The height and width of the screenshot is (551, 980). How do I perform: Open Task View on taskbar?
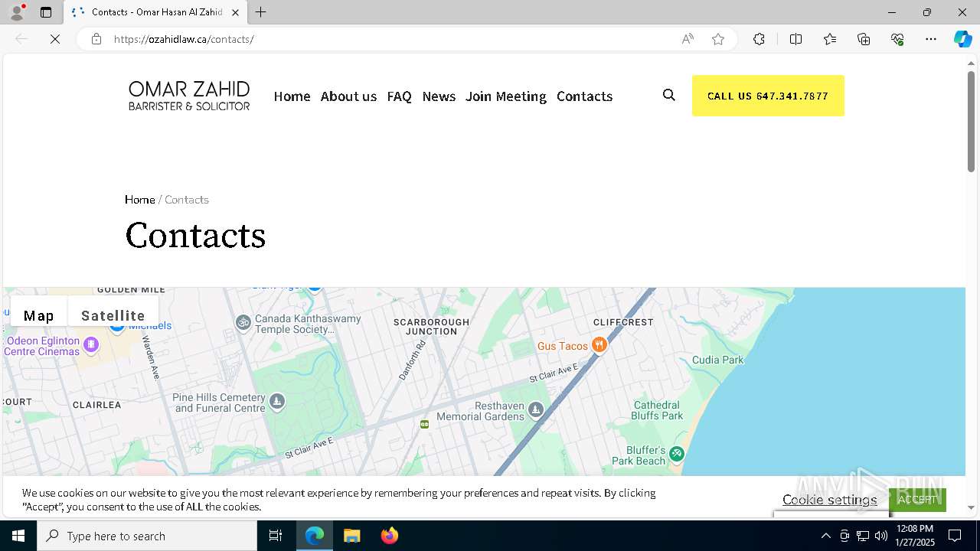(276, 536)
